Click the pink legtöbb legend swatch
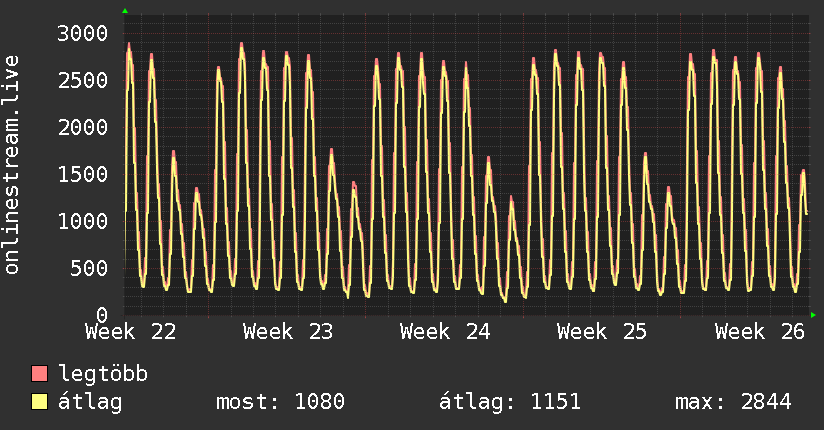Viewport: 824px width, 430px height. [x=39, y=373]
